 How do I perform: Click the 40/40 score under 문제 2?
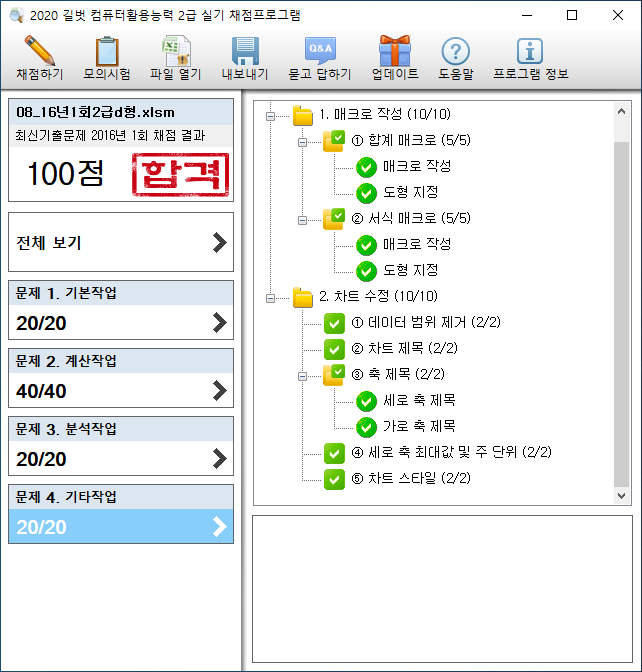tap(41, 391)
